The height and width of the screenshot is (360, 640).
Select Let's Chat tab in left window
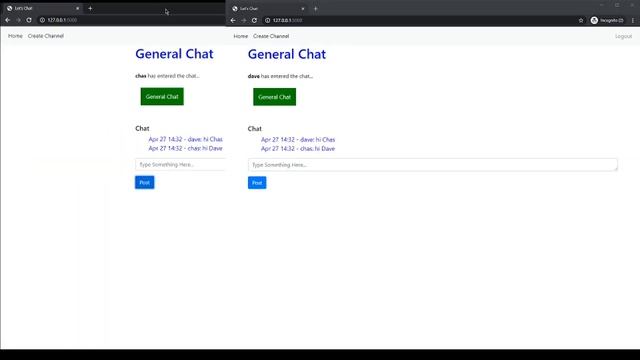[43, 8]
